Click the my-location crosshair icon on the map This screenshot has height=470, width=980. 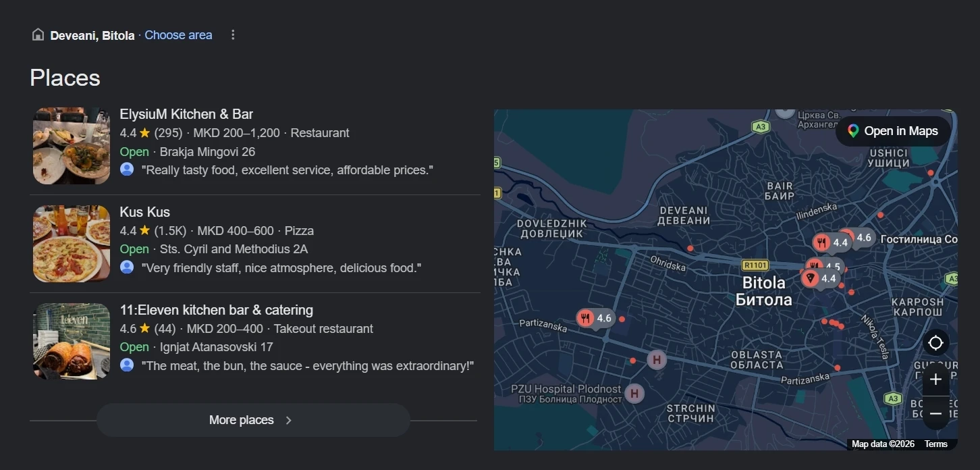point(935,343)
